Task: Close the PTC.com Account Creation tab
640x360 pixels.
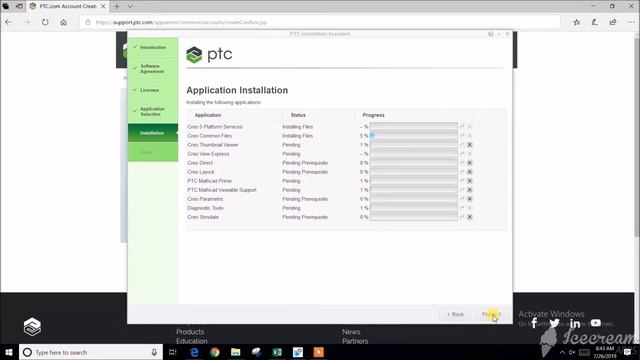Action: [x=103, y=7]
